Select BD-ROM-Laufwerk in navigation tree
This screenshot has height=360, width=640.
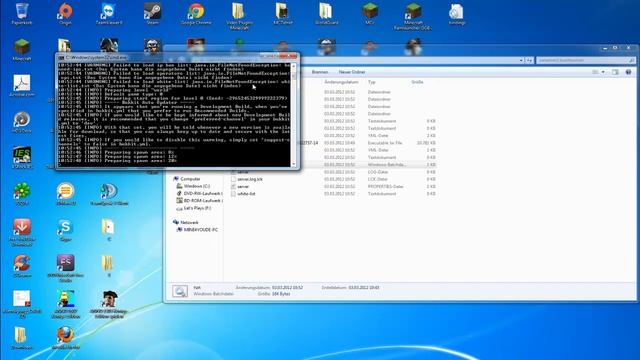(203, 201)
